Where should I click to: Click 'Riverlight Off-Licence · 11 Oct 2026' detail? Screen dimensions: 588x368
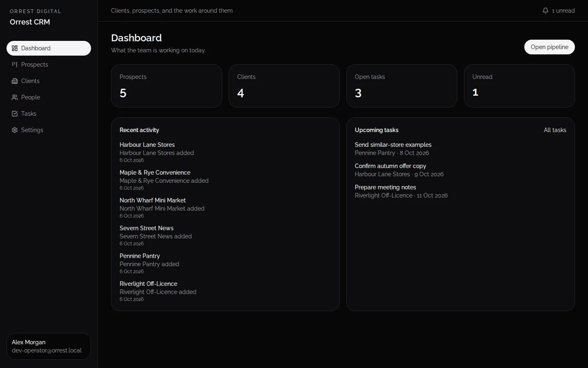pyautogui.click(x=401, y=195)
